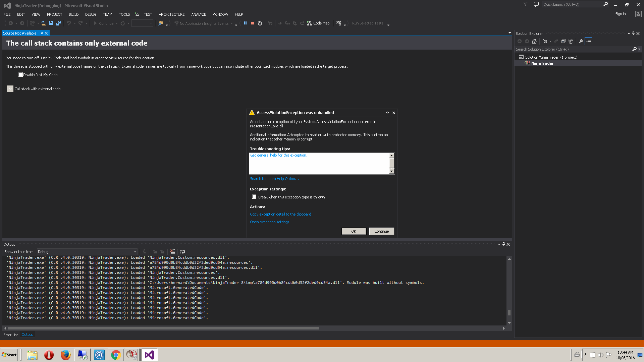Stop debugging with the red square icon

click(253, 23)
